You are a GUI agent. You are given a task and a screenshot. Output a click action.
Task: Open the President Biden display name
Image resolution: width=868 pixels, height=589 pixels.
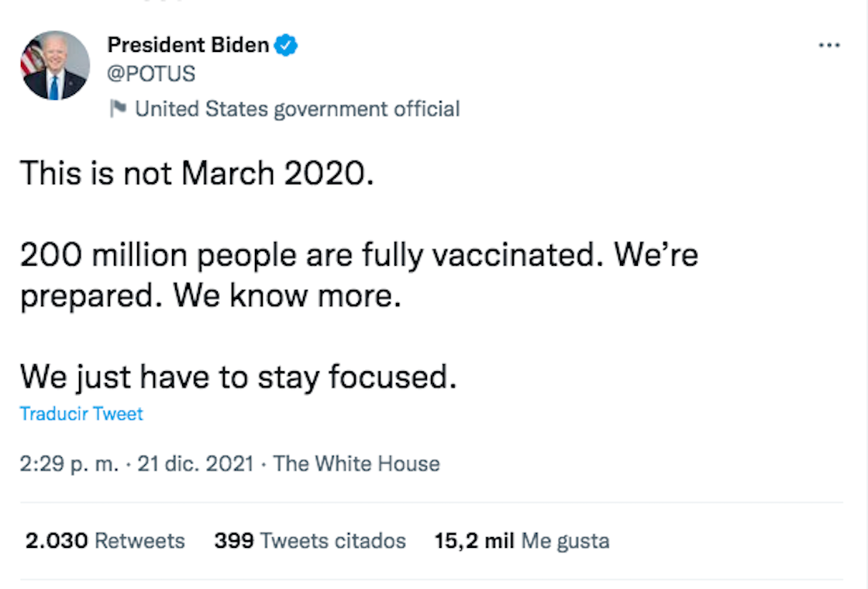188,46
